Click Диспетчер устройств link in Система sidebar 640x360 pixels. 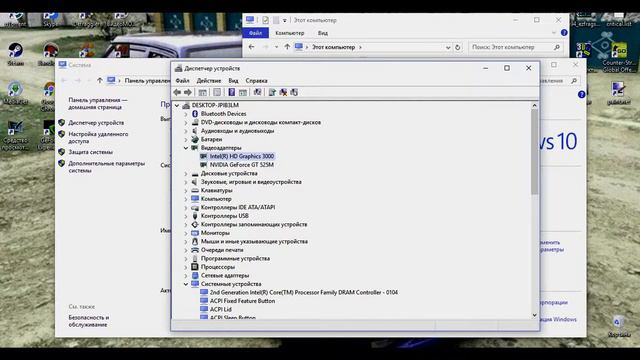point(96,123)
